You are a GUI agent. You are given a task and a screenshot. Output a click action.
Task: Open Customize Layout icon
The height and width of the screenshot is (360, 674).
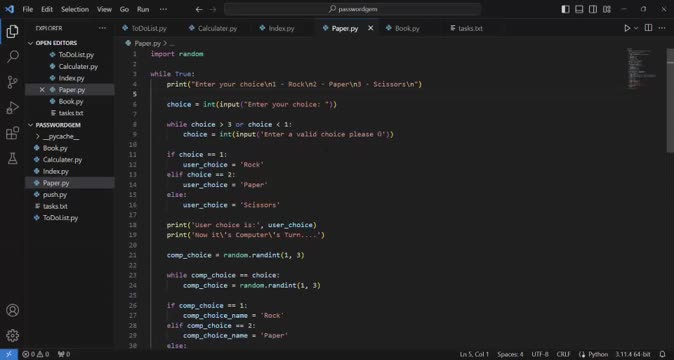(607, 9)
